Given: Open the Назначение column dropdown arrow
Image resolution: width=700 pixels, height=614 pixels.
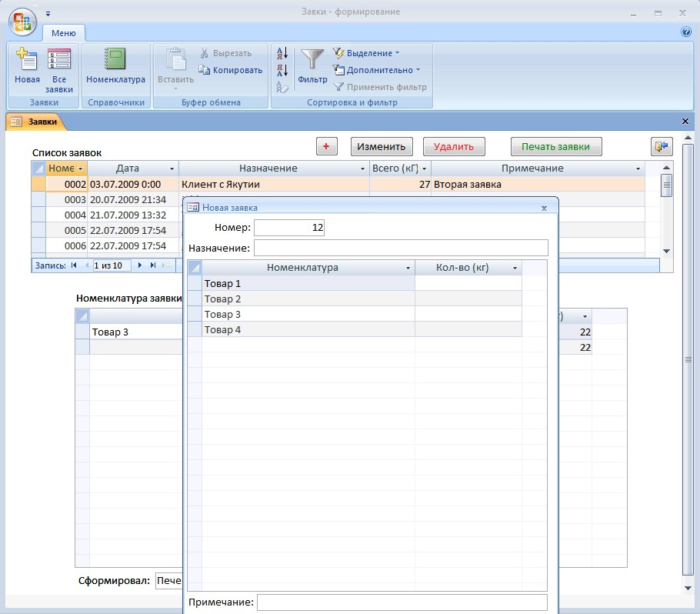Looking at the screenshot, I should 363,169.
